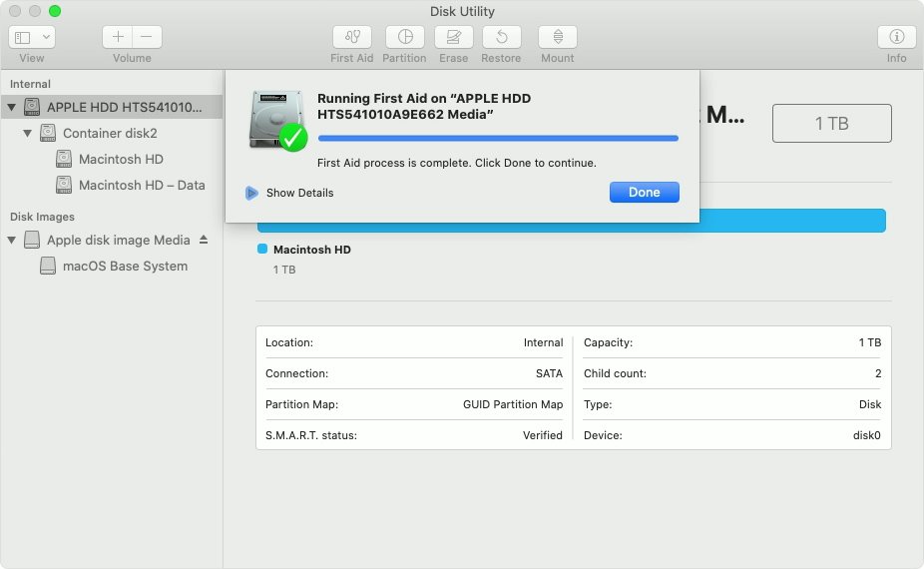Click the remove volume minus button

[147, 37]
